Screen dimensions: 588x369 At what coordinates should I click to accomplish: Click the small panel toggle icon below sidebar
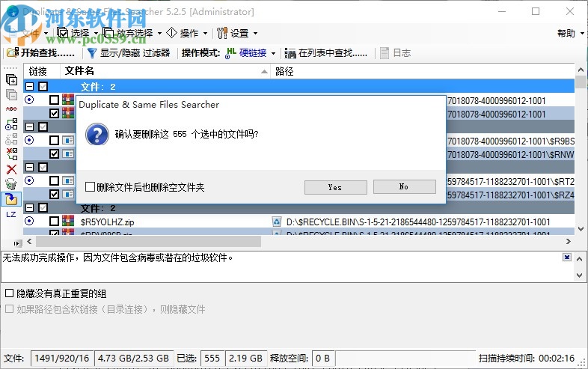[16, 243]
